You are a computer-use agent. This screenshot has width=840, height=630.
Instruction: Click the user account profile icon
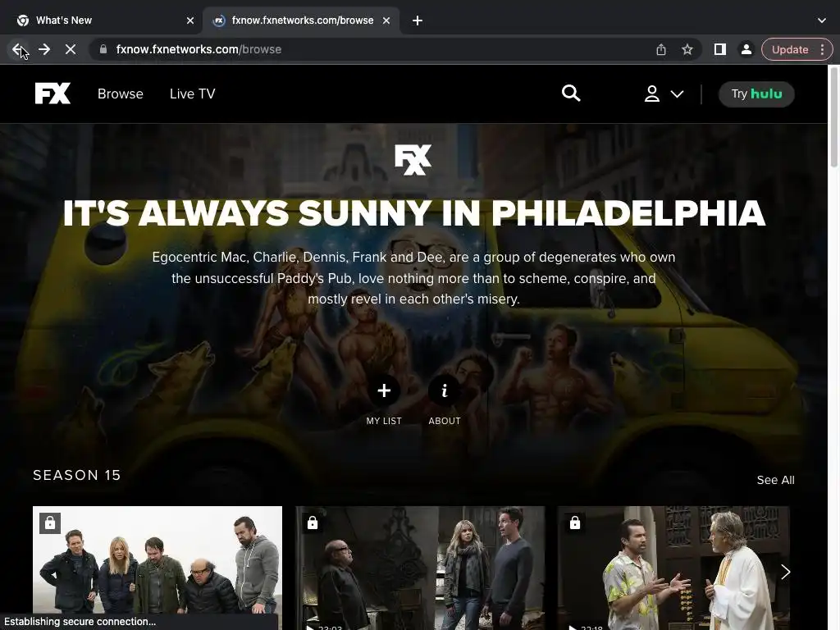[x=651, y=94]
